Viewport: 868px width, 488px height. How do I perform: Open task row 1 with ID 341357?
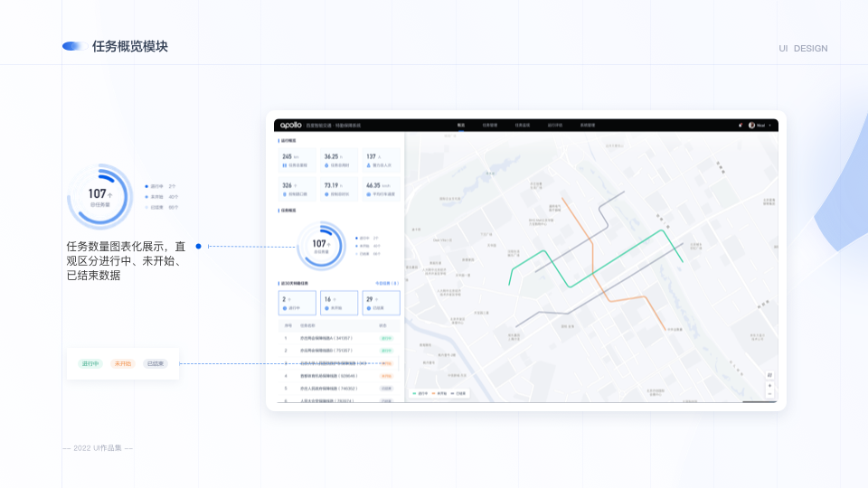tap(339, 338)
